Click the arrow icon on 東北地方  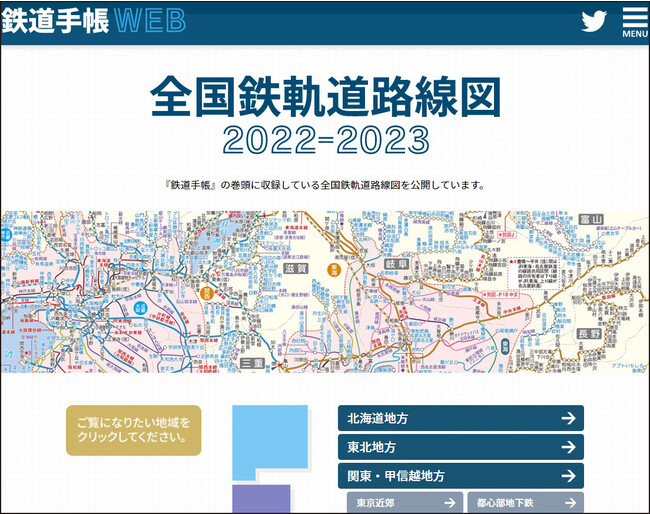(x=568, y=447)
